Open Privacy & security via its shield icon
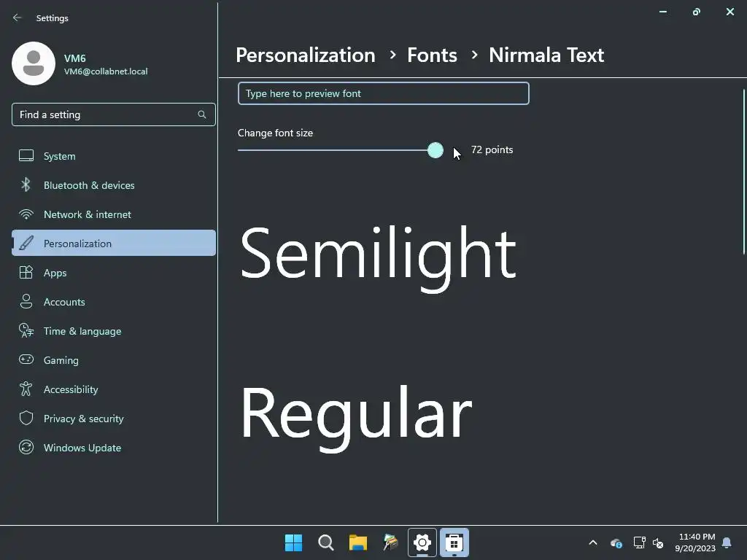 pyautogui.click(x=26, y=418)
